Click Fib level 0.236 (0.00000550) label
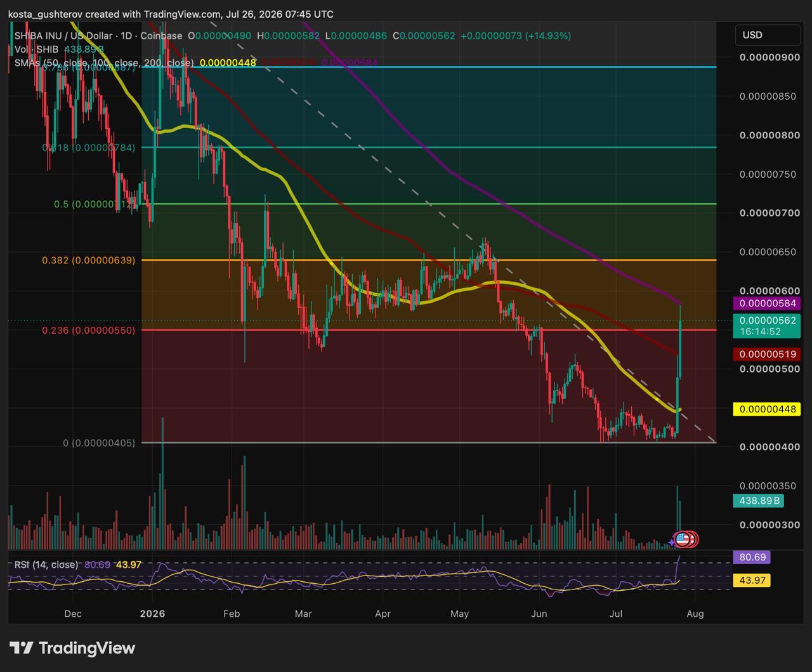Screen dimensions: 812x672 [89, 331]
